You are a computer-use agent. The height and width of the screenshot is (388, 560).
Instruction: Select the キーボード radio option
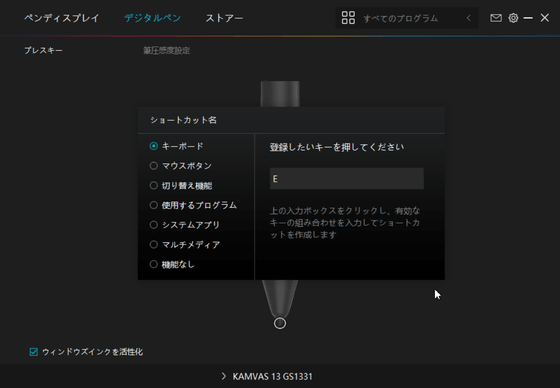point(154,146)
